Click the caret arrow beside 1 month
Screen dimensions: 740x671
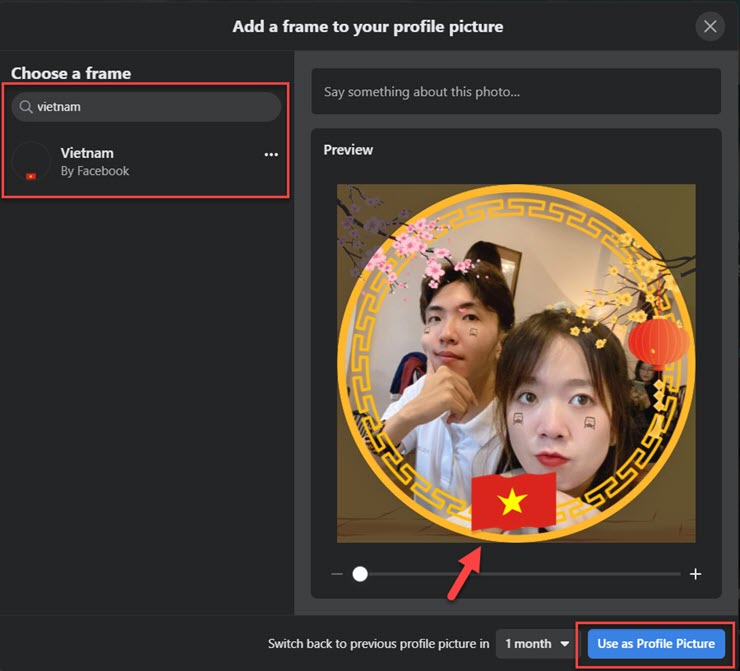point(565,644)
